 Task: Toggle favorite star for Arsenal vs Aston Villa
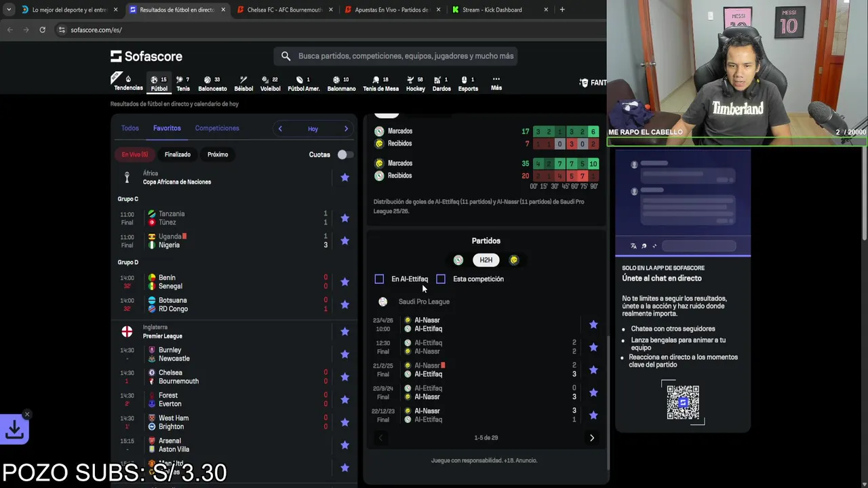[344, 445]
